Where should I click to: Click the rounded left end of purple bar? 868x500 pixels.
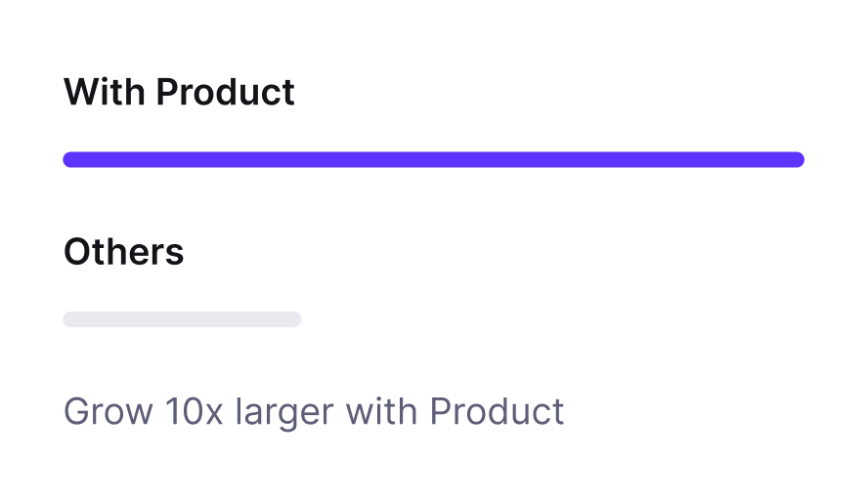click(x=70, y=159)
